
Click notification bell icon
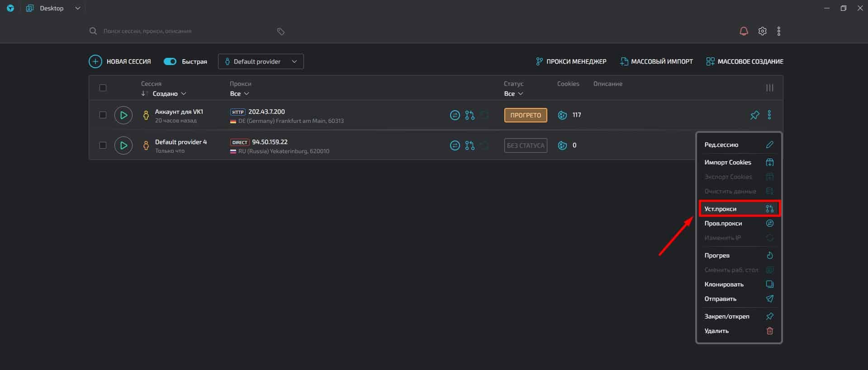click(744, 31)
